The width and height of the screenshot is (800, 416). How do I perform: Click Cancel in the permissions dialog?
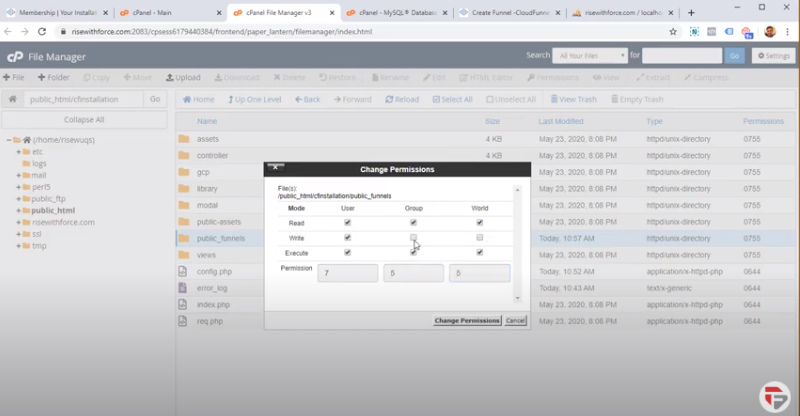click(515, 320)
